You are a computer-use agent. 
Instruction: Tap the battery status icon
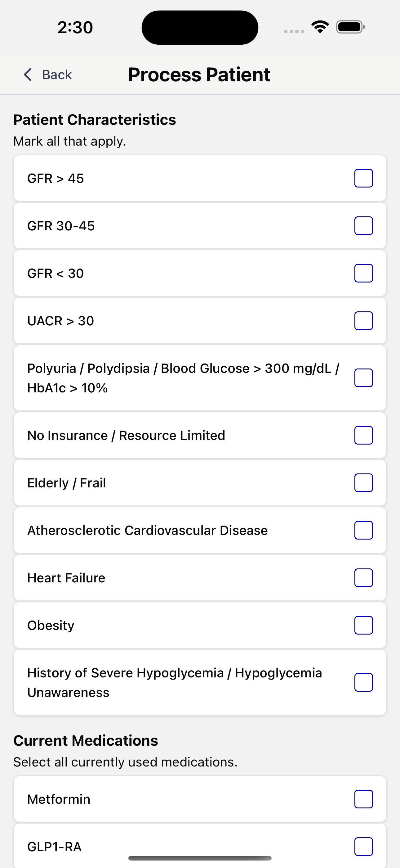pyautogui.click(x=350, y=27)
